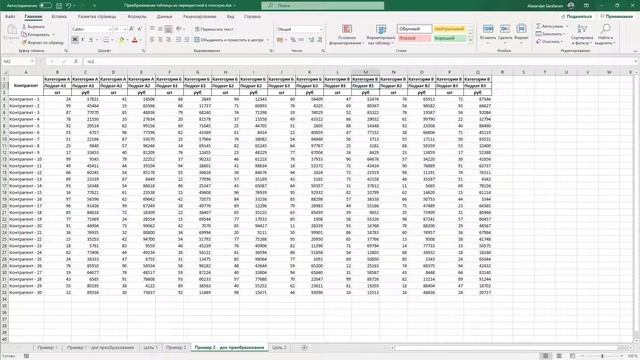Align cell text to the left
This screenshot has height=360, width=640.
(152, 40)
